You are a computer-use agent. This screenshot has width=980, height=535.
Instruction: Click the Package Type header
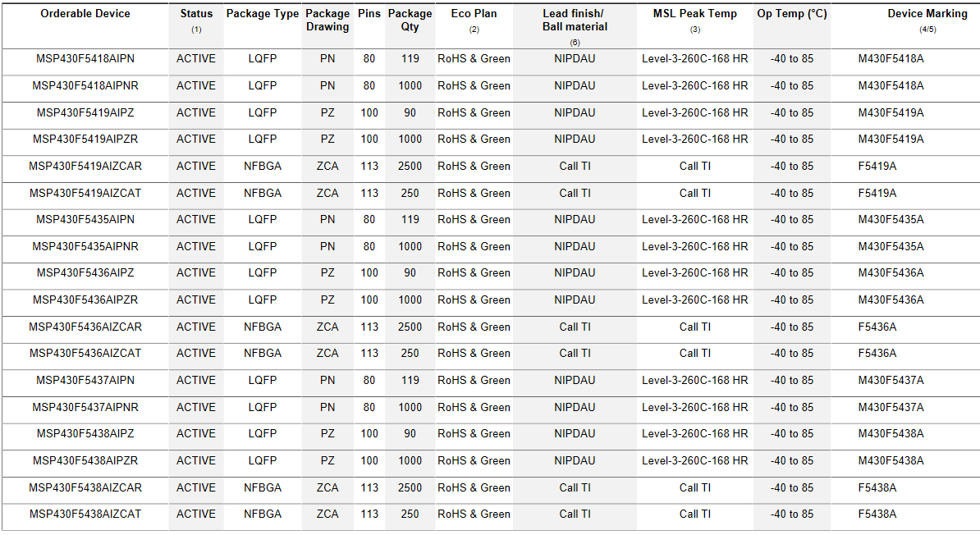(263, 14)
